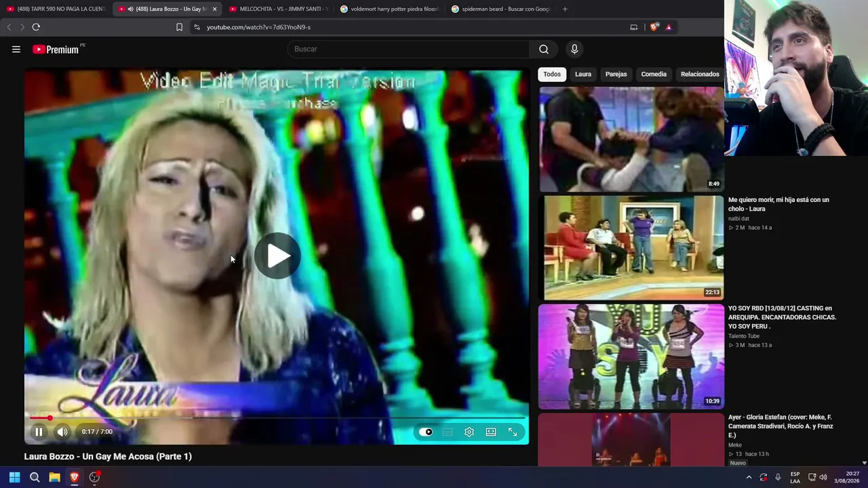Click the tray sync icon with red dot
The height and width of the screenshot is (488, 868).
(764, 477)
